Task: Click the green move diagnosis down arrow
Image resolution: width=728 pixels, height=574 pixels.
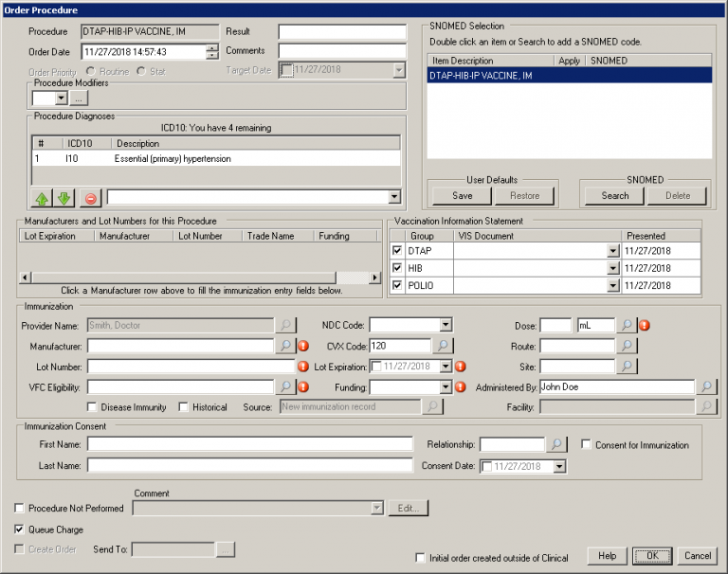Action: 64,198
